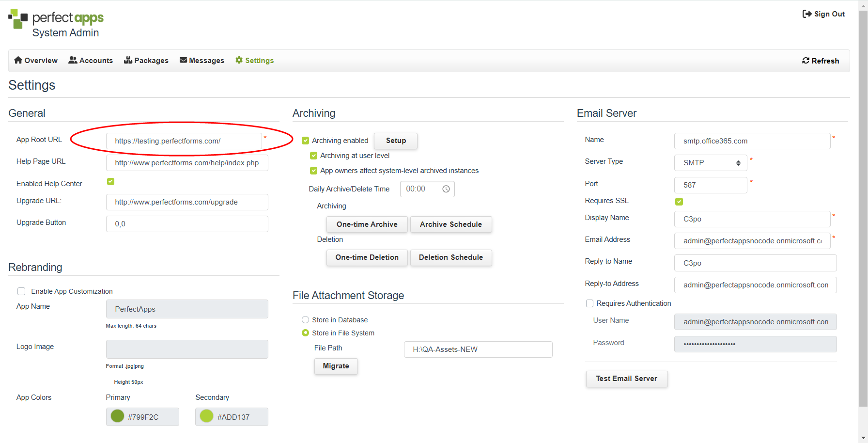Select the Store in Database radio button
The width and height of the screenshot is (868, 443).
(305, 320)
